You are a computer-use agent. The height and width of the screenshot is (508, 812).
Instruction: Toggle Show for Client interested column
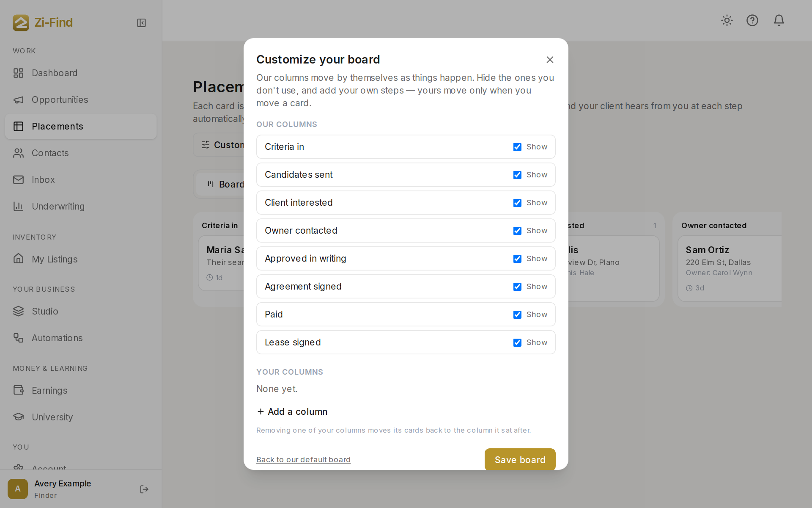(517, 203)
